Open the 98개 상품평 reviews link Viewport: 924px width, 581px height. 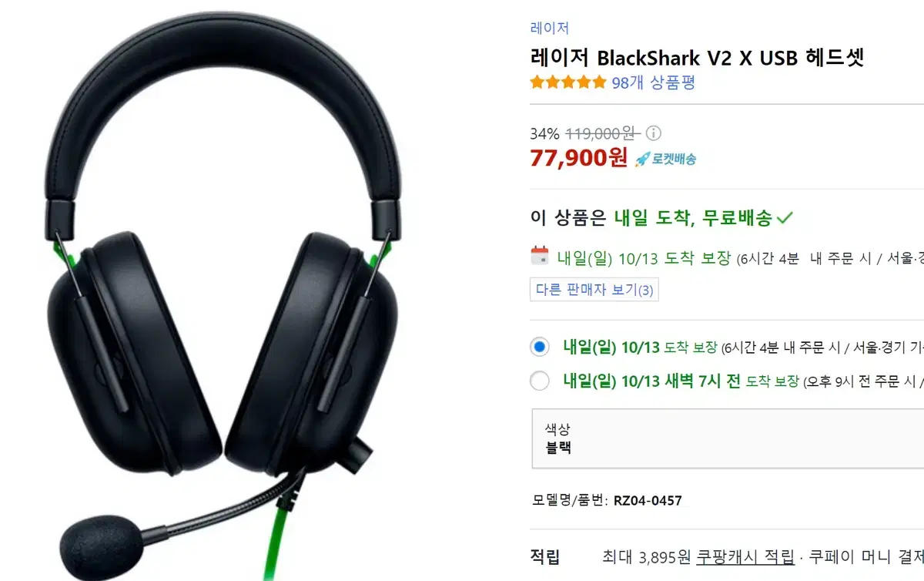[654, 82]
